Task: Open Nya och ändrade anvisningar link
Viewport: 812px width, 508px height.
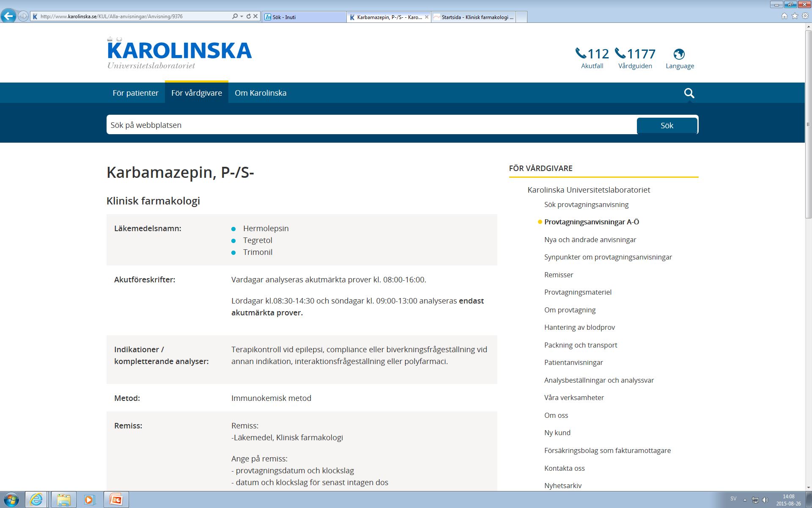Action: 590,240
